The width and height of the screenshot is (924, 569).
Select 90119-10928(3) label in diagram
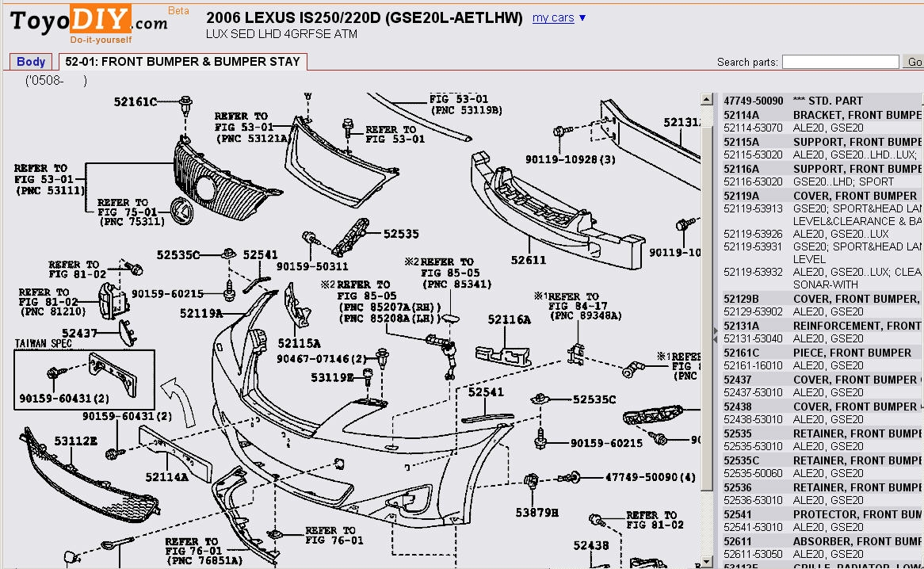click(x=571, y=159)
